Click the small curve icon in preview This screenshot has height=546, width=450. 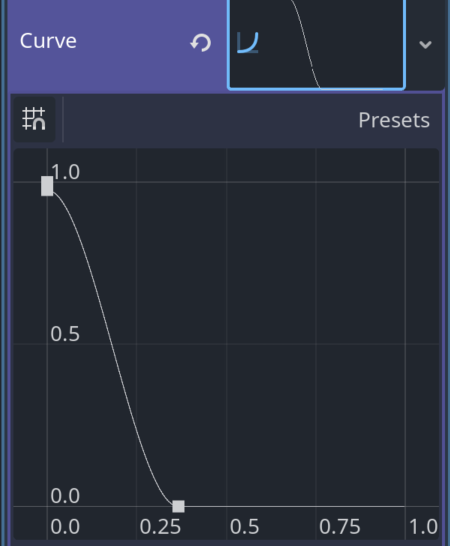247,43
